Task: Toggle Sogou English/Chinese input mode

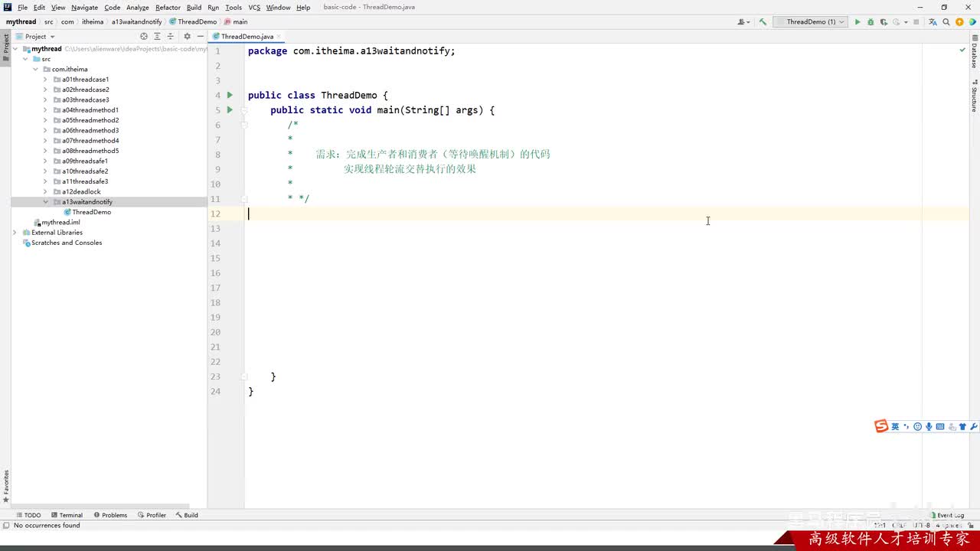Action: 895,426
